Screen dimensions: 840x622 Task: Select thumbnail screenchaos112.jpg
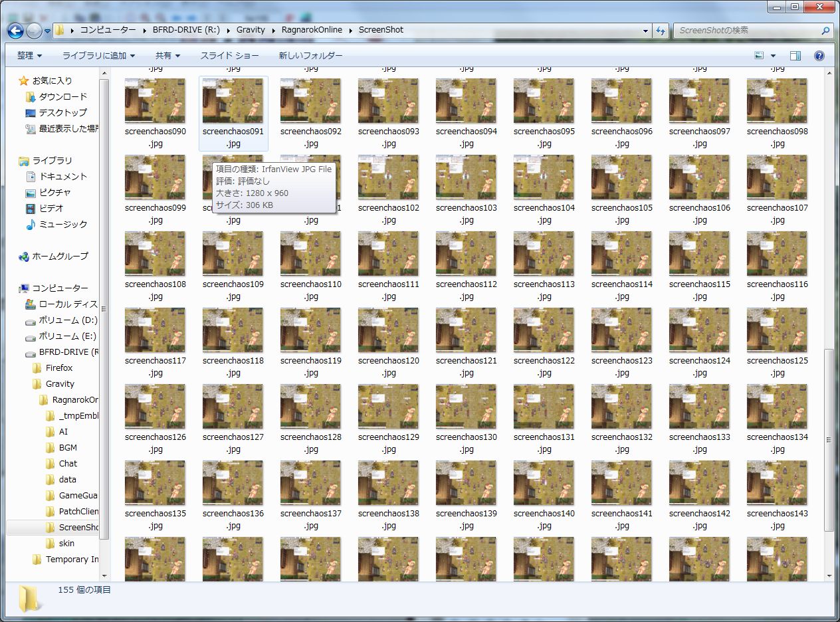coord(466,254)
